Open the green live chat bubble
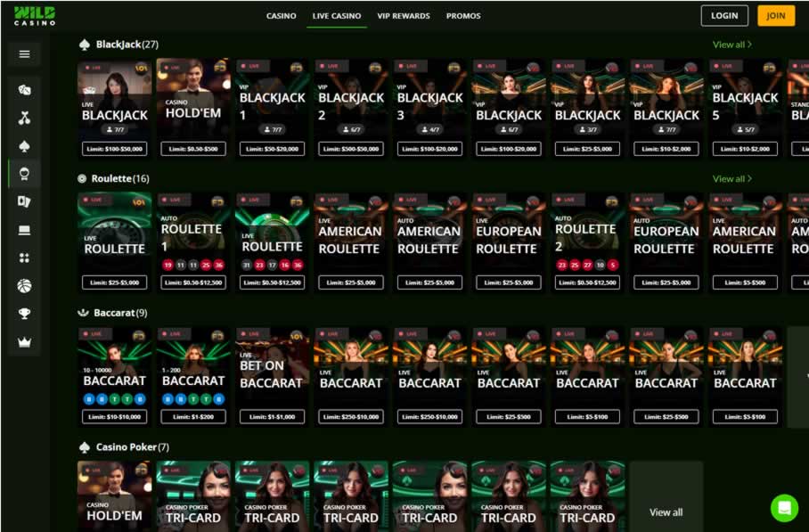Viewport: 809px width, 532px height. coord(784,508)
